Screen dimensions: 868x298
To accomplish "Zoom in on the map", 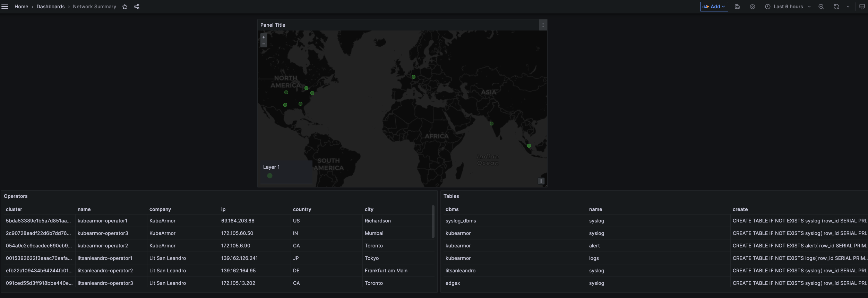I will tap(264, 37).
